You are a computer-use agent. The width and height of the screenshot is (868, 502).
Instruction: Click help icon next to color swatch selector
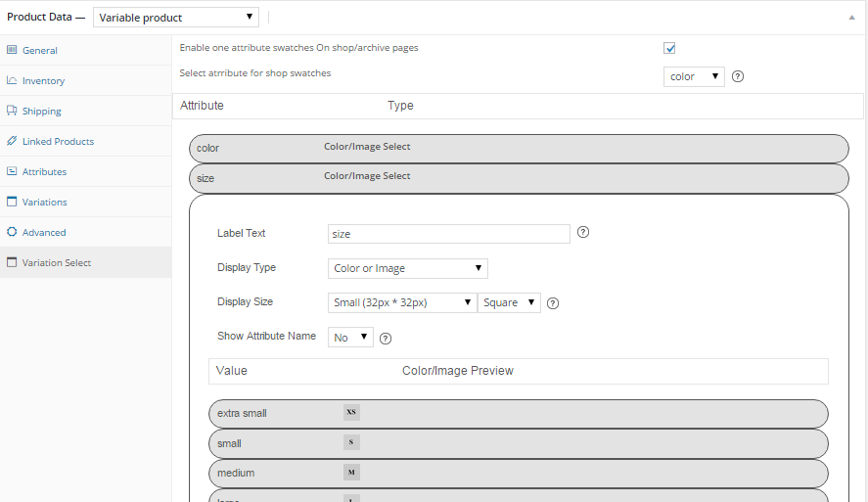[x=738, y=76]
